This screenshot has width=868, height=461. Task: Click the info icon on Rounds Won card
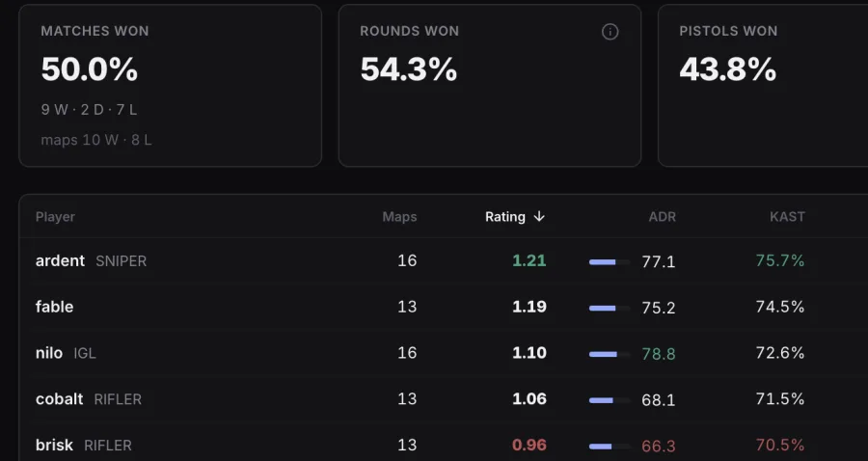point(610,32)
